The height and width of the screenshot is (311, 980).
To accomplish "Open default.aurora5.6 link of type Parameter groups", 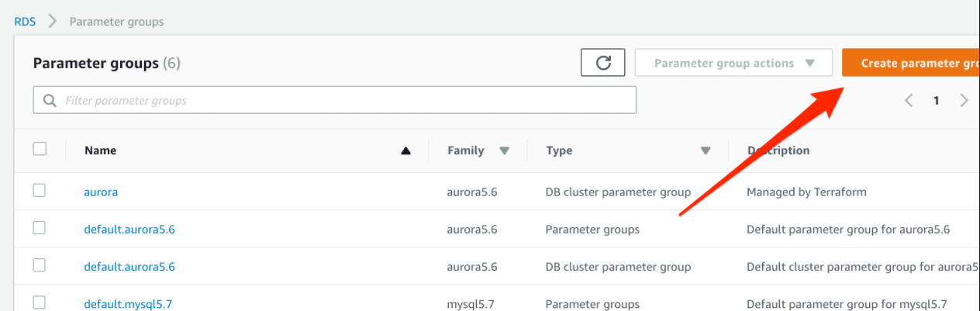I will pos(129,230).
